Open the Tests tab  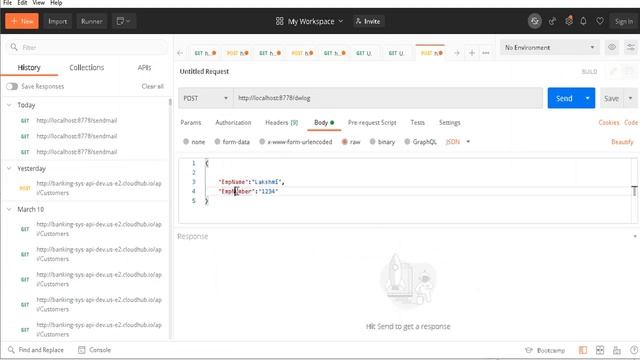418,123
